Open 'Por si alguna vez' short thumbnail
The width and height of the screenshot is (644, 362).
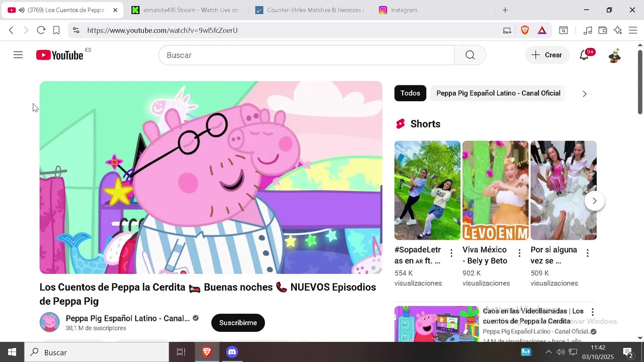pos(563,190)
